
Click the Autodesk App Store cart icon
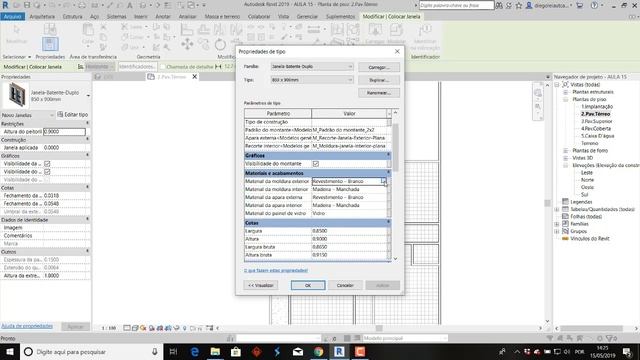580,5
